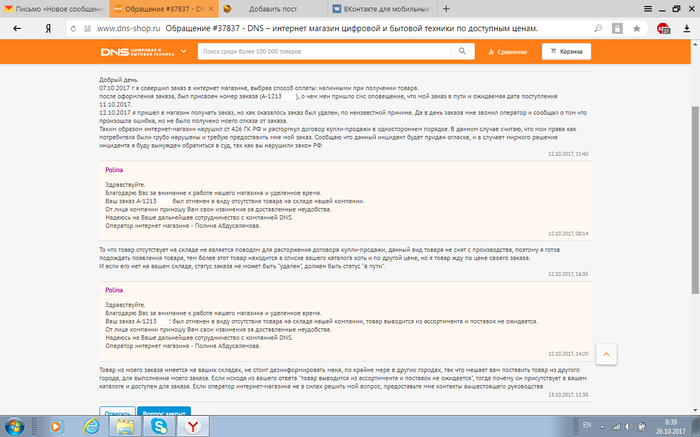Viewport: 700px width, 437px height.
Task: Click the scrollbar down arrow
Action: point(696,410)
